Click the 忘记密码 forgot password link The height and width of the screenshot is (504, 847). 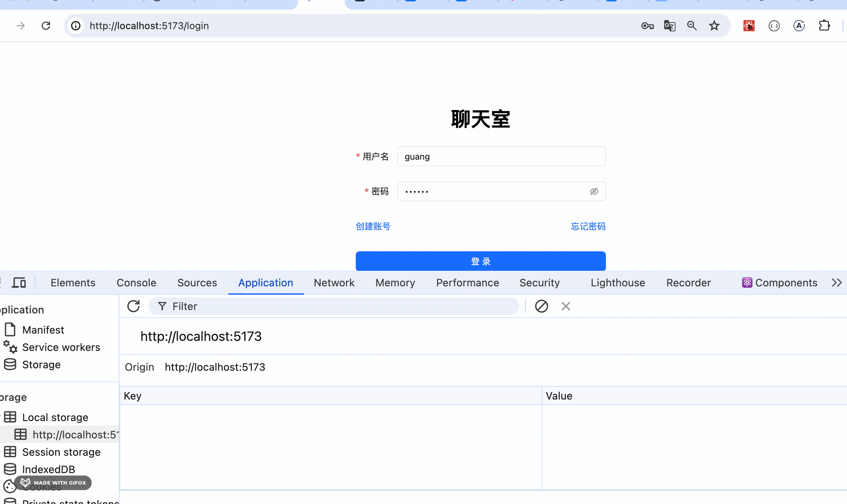tap(588, 226)
